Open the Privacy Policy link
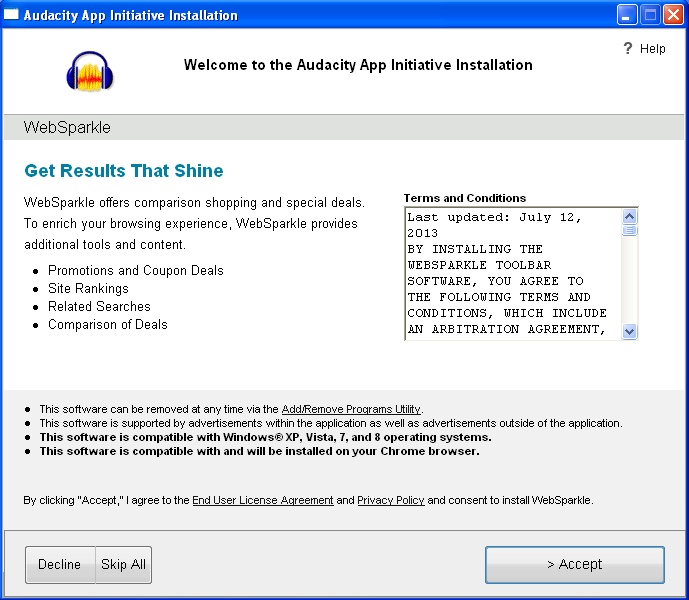 [x=391, y=500]
